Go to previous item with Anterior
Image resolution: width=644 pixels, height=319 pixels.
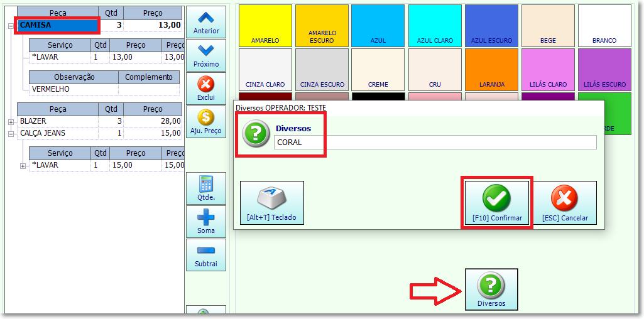point(206,22)
